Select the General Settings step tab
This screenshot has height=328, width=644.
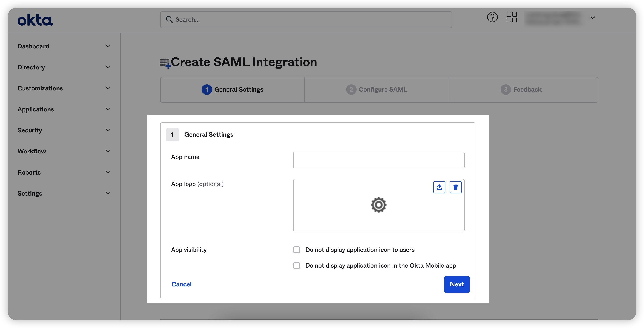232,90
